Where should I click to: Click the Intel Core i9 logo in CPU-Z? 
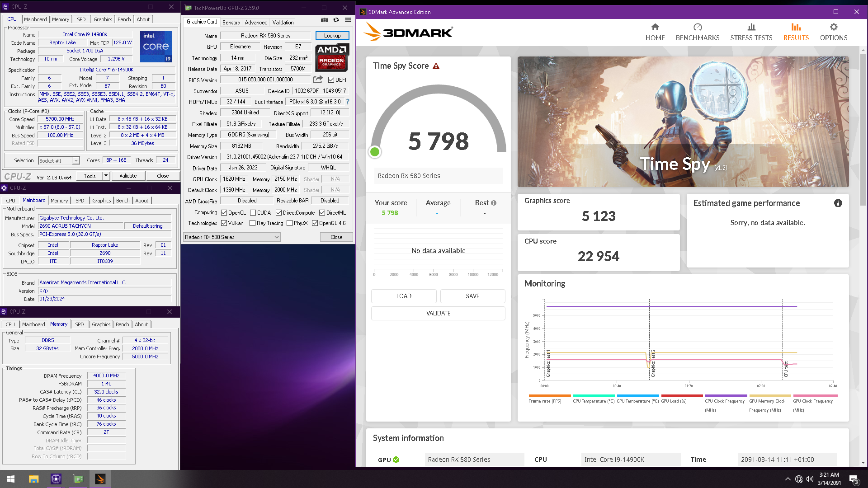(x=156, y=47)
